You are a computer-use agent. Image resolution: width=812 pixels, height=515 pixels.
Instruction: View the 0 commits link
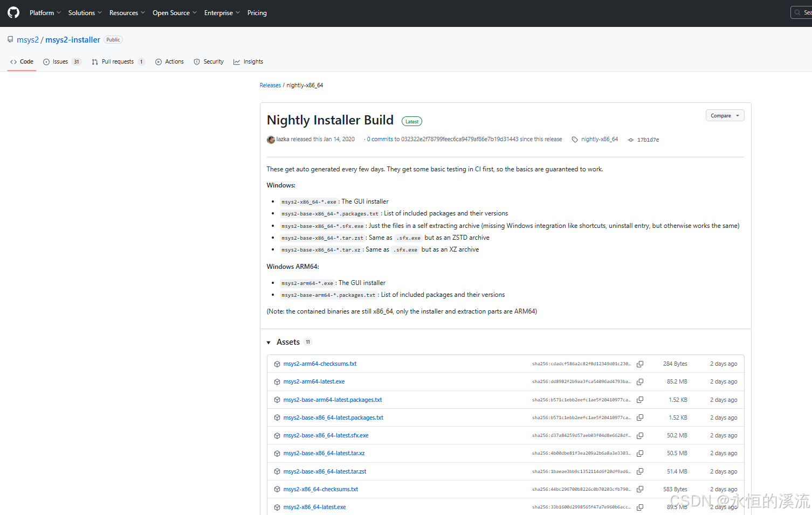(x=380, y=139)
